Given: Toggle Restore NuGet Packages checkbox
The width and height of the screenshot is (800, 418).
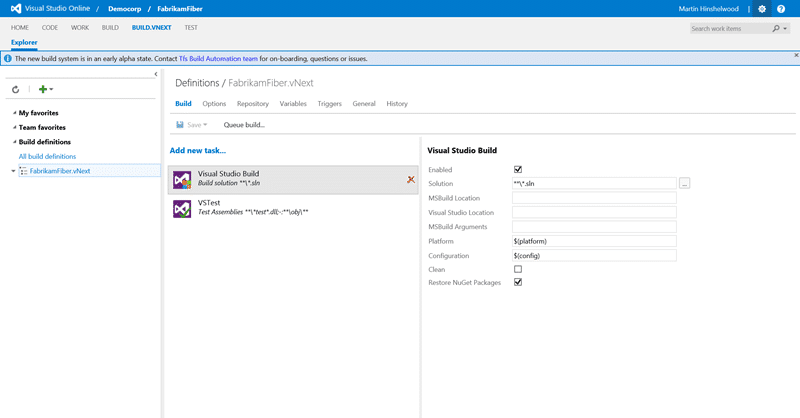Looking at the screenshot, I should tap(518, 282).
